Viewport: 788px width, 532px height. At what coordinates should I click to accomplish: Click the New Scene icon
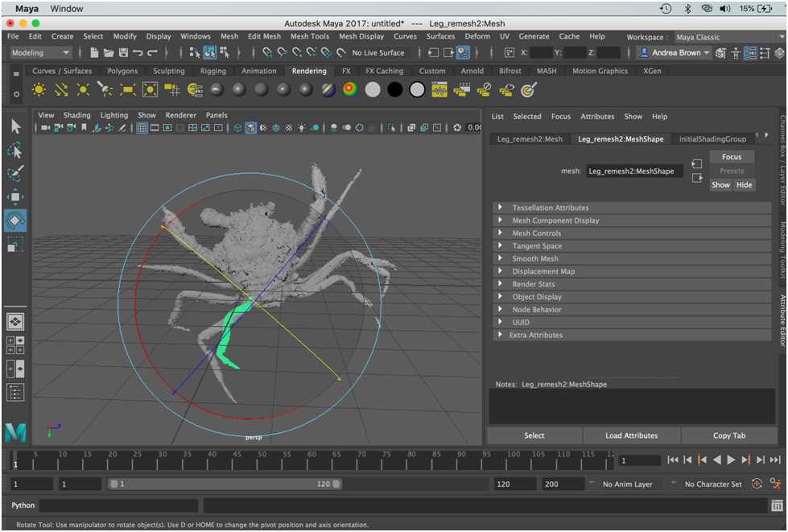pyautogui.click(x=94, y=53)
